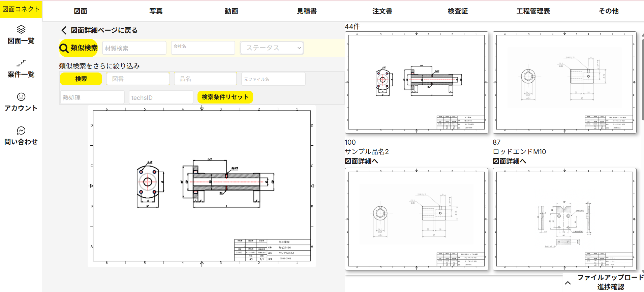Open 図面詳細へ link for サンプル品名2
The width and height of the screenshot is (644, 292).
[361, 161]
